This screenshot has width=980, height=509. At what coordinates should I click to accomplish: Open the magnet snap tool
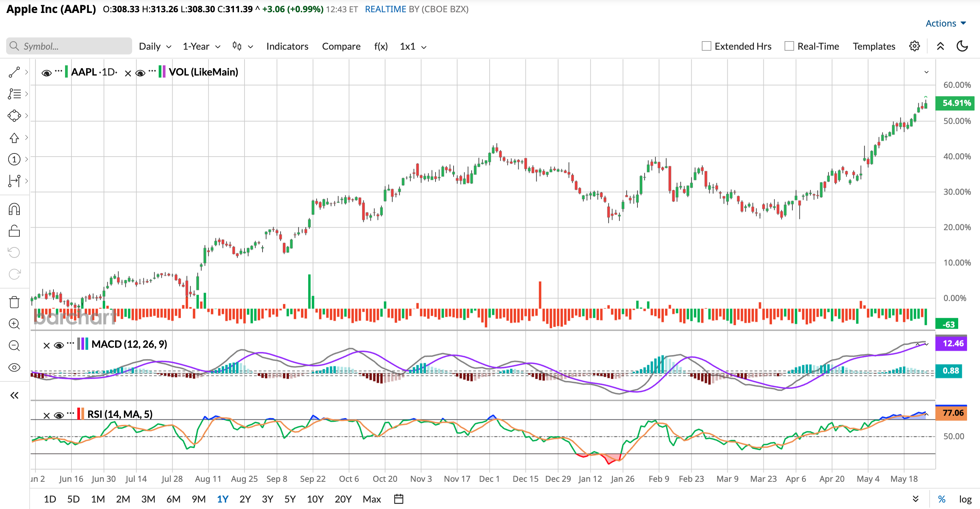click(x=14, y=209)
